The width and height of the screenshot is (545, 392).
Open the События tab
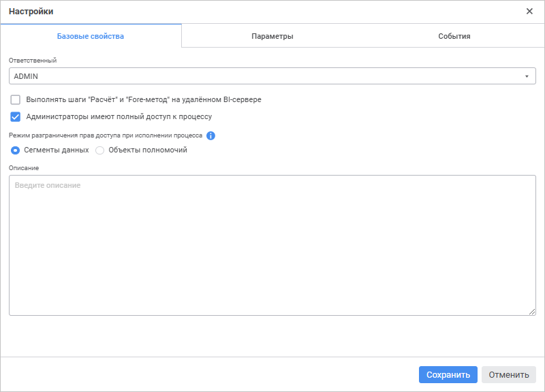[x=454, y=36]
